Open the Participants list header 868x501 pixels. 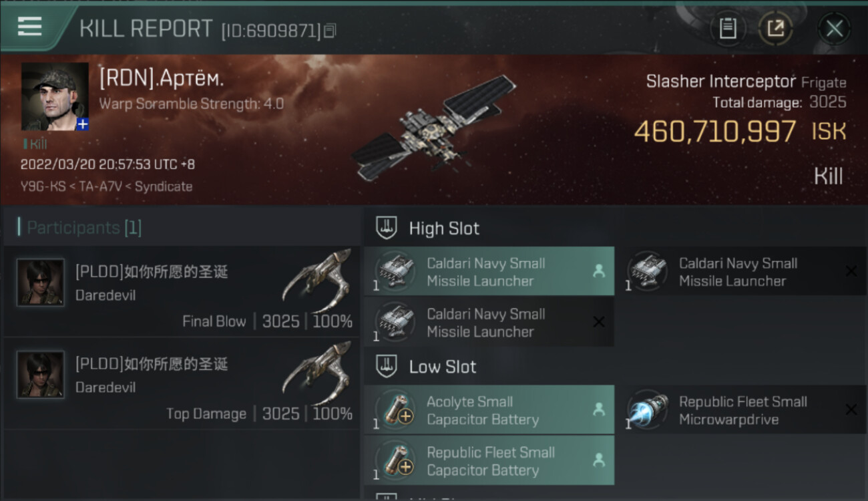[x=80, y=228]
